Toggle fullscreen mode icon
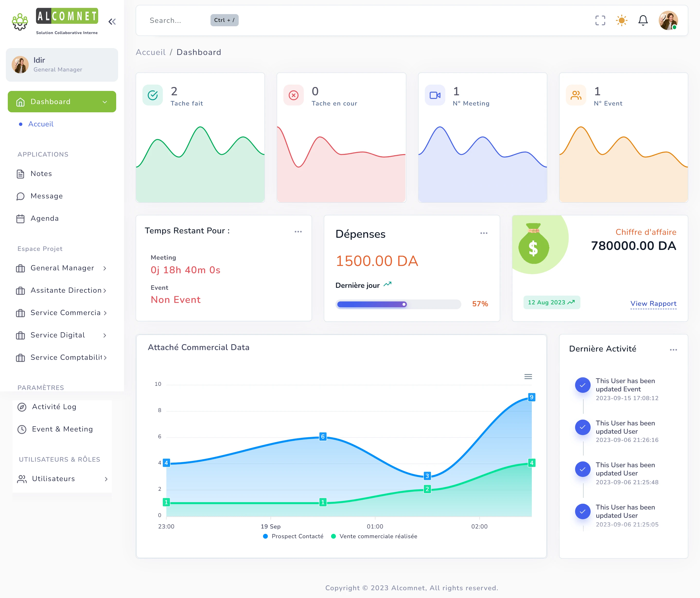This screenshot has width=700, height=598. point(600,20)
